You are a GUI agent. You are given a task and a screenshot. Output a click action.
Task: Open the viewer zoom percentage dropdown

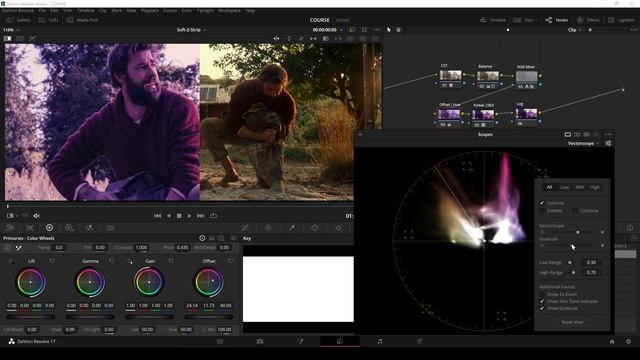point(11,30)
